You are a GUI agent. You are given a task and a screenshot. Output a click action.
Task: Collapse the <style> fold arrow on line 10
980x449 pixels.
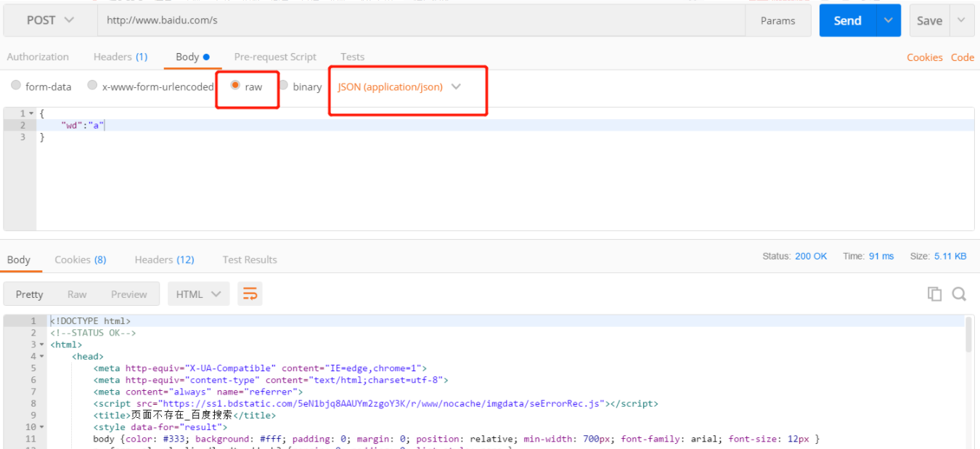pyautogui.click(x=43, y=427)
